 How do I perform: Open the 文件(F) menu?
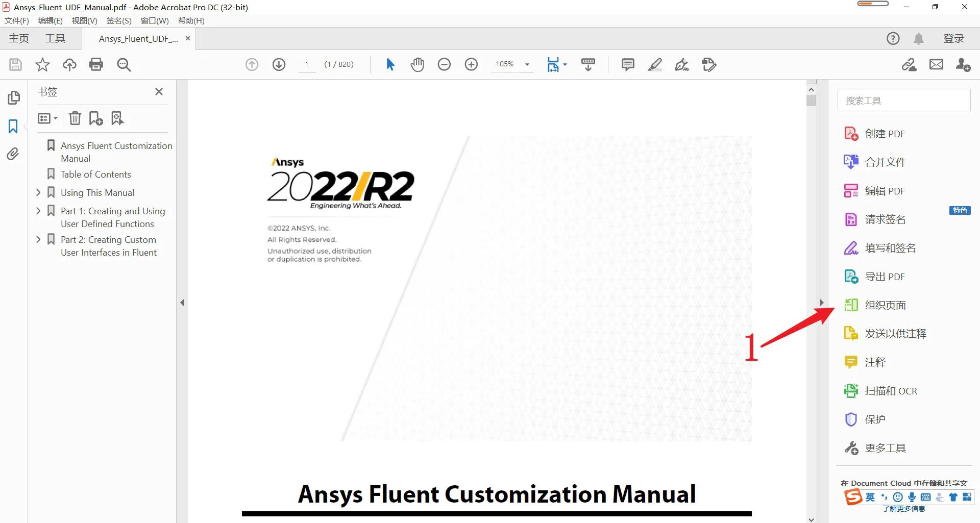click(17, 20)
